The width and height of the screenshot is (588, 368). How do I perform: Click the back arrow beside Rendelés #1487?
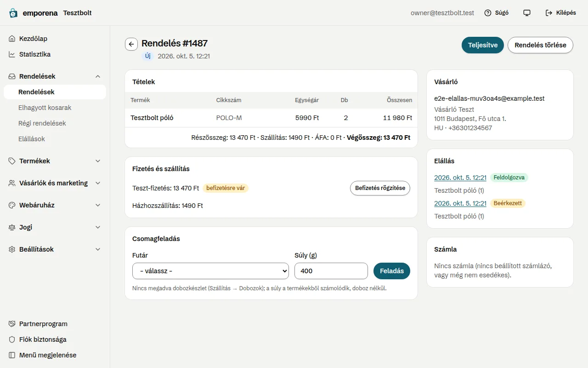(131, 44)
